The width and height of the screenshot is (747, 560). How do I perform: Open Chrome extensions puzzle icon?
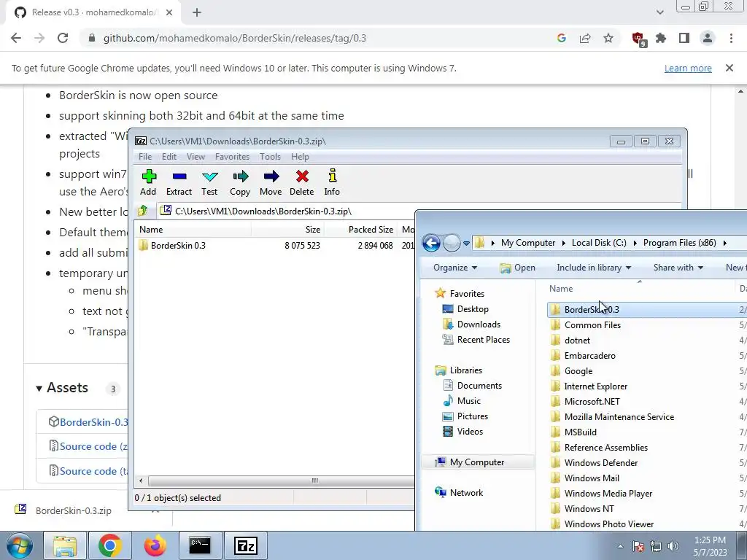tap(661, 38)
